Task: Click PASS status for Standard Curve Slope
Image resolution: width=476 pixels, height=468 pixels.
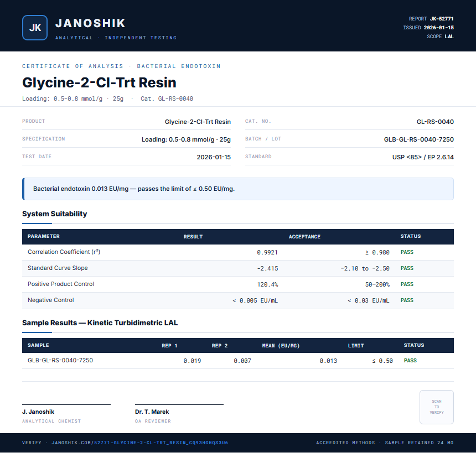Action: (x=407, y=268)
